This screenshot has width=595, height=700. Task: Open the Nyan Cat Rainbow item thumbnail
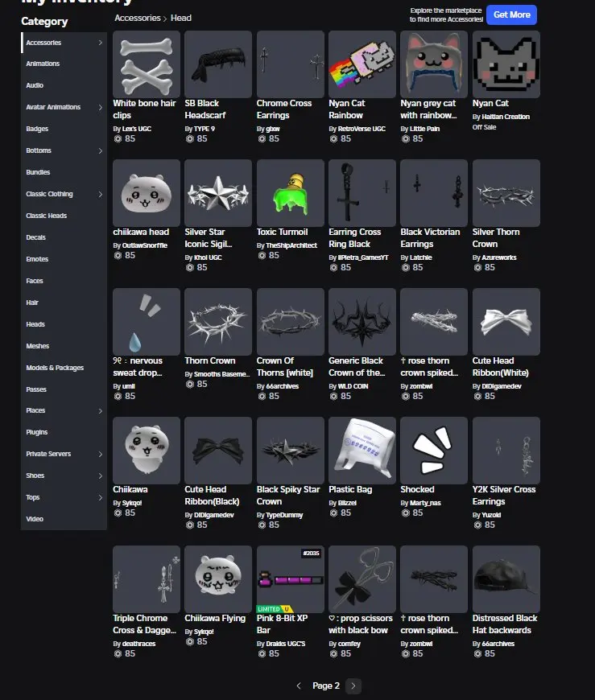(x=362, y=64)
